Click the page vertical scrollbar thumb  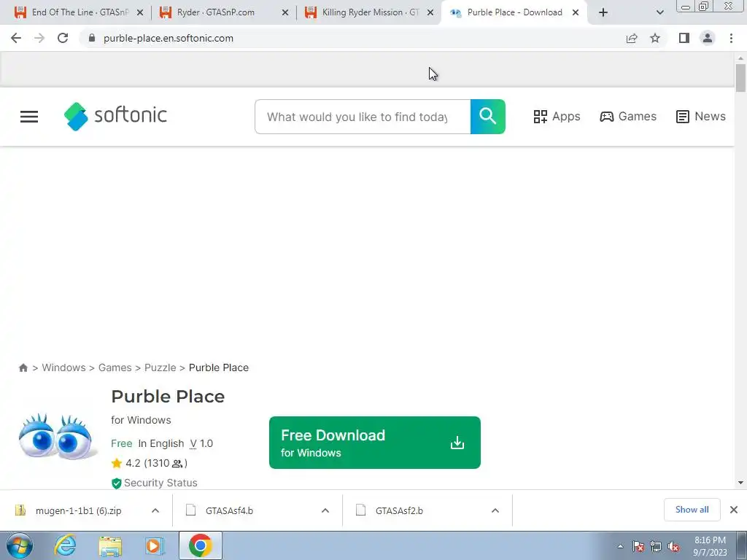[740, 77]
